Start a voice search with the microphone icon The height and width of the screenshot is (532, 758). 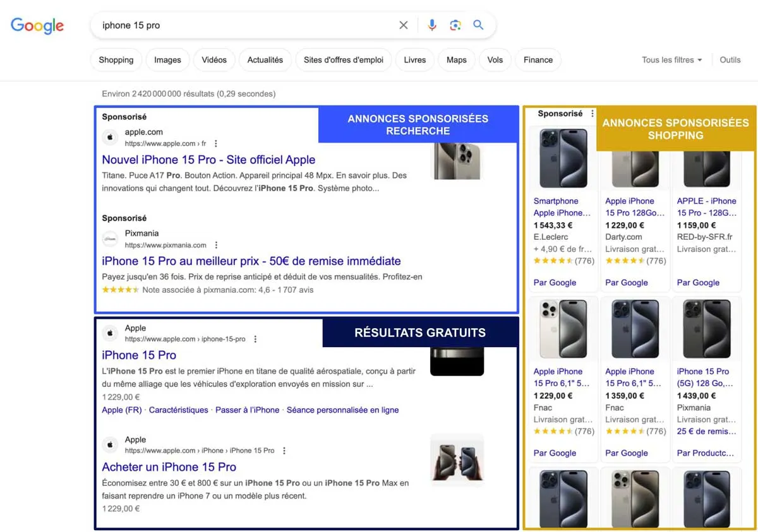coord(432,25)
